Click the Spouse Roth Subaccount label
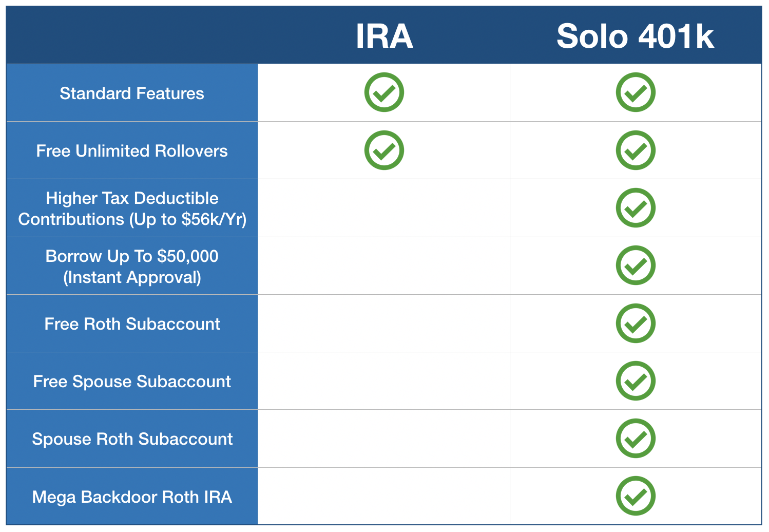 click(x=132, y=439)
